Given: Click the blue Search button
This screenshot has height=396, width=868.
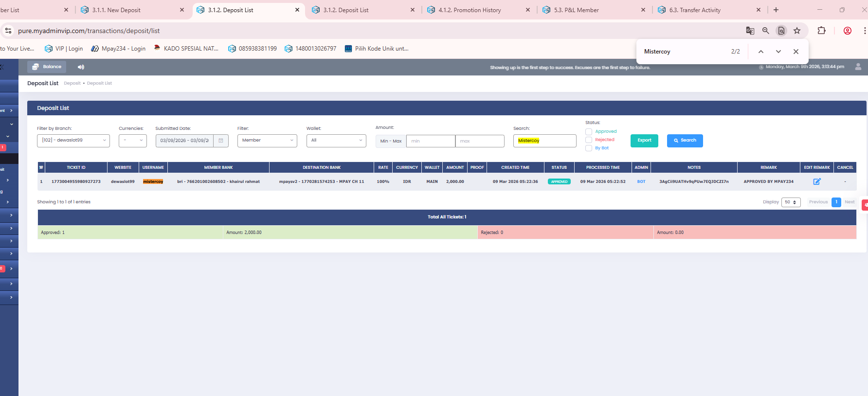Looking at the screenshot, I should [685, 141].
